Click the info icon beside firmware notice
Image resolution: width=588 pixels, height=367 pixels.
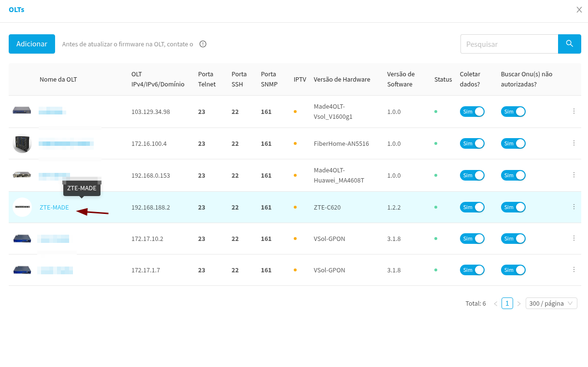click(x=203, y=44)
